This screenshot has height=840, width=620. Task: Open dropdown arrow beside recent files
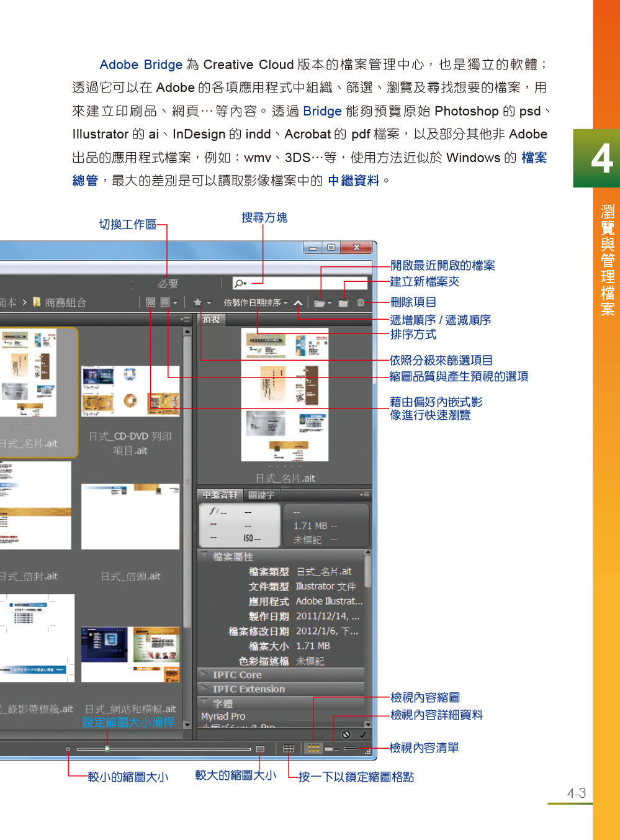point(330,303)
